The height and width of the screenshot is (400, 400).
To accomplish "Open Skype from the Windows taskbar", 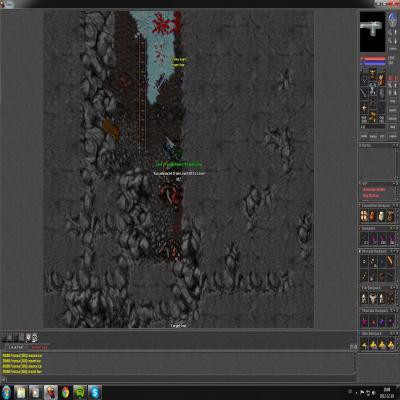I will click(95, 392).
